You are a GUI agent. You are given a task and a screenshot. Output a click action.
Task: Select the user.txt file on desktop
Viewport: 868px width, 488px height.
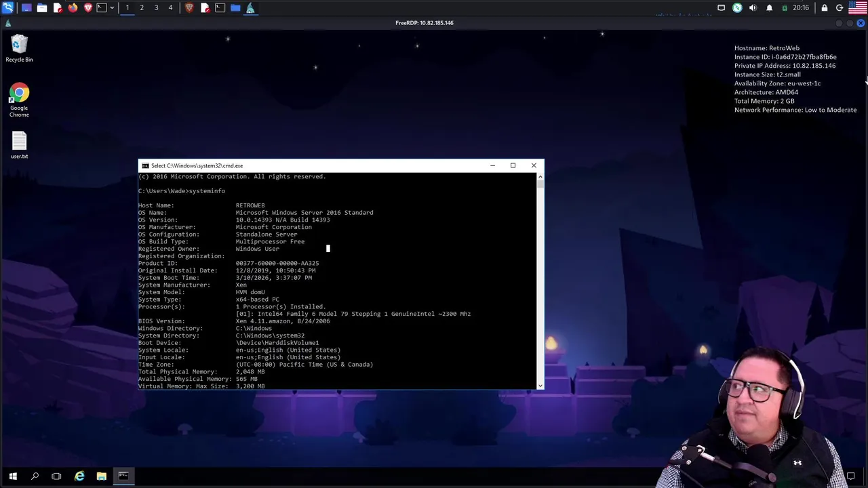19,145
